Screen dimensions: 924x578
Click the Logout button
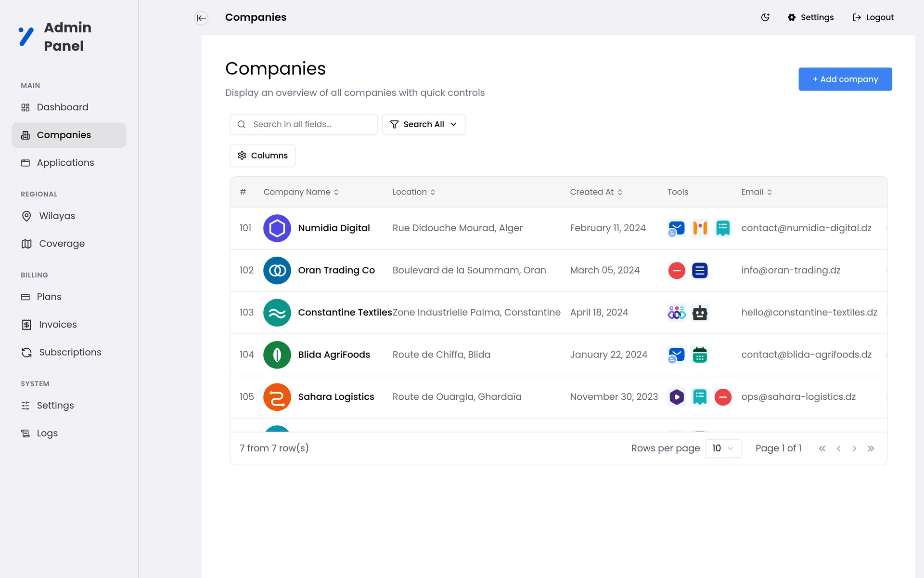point(873,17)
